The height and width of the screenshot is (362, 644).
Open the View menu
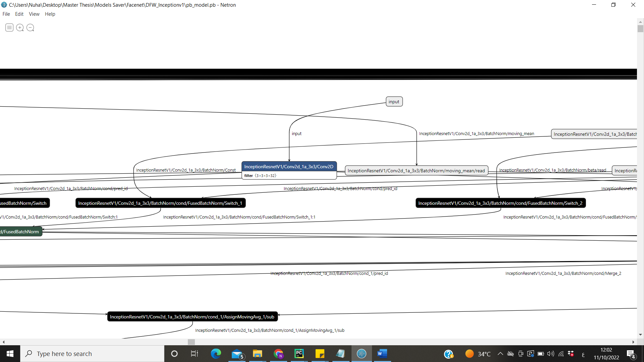pos(34,14)
